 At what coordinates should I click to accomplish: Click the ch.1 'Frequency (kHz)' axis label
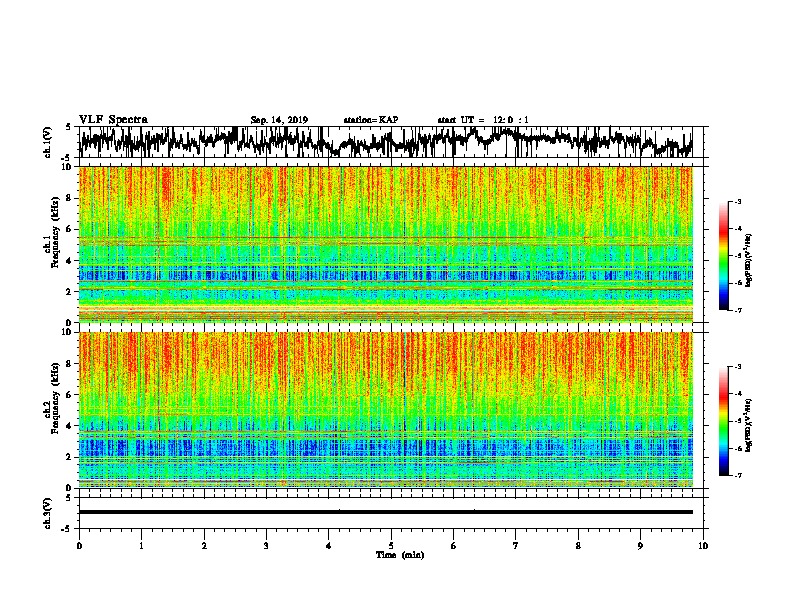tap(55, 233)
